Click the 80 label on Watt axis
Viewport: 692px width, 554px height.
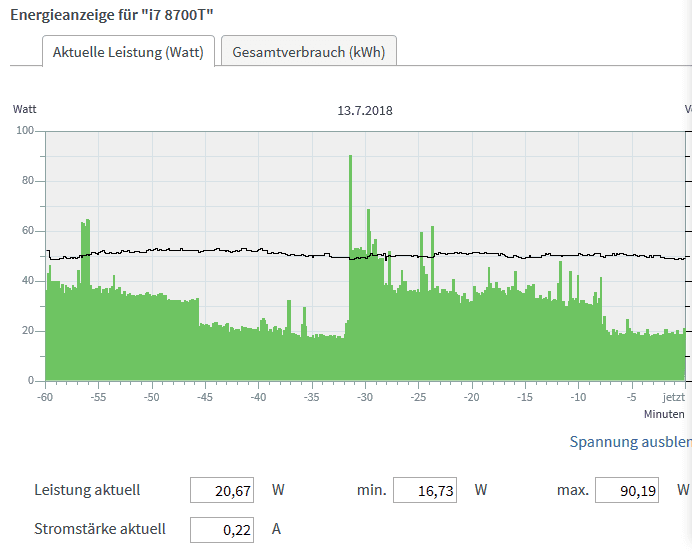[x=28, y=181]
